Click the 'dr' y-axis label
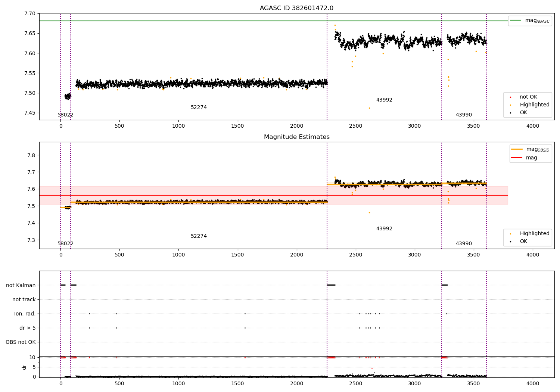The image size is (560, 392). [x=24, y=367]
